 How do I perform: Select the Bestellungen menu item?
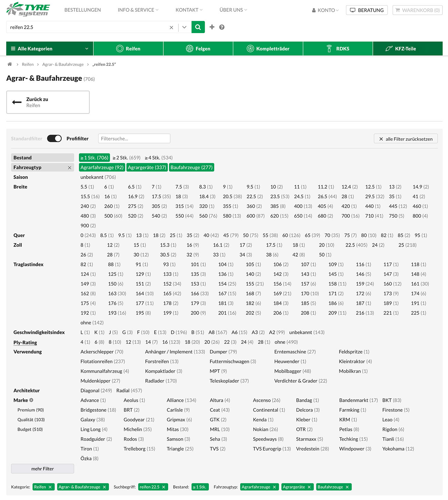(82, 10)
